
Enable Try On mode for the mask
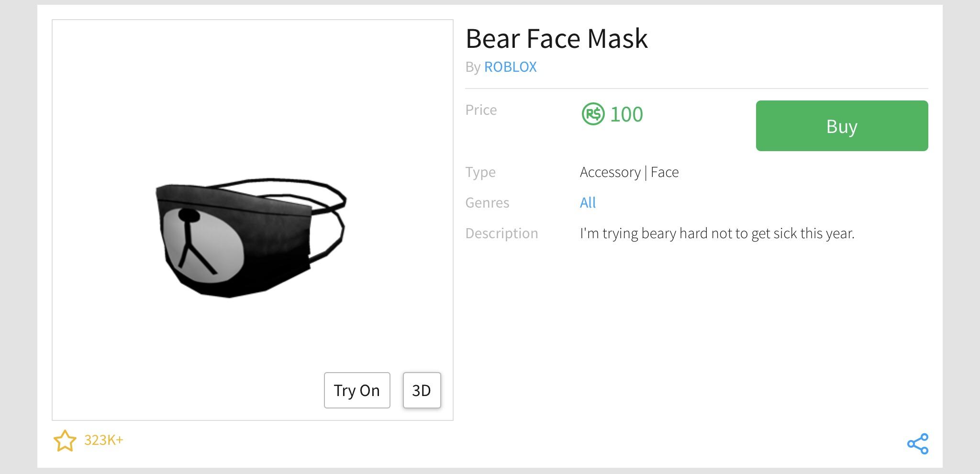click(356, 390)
